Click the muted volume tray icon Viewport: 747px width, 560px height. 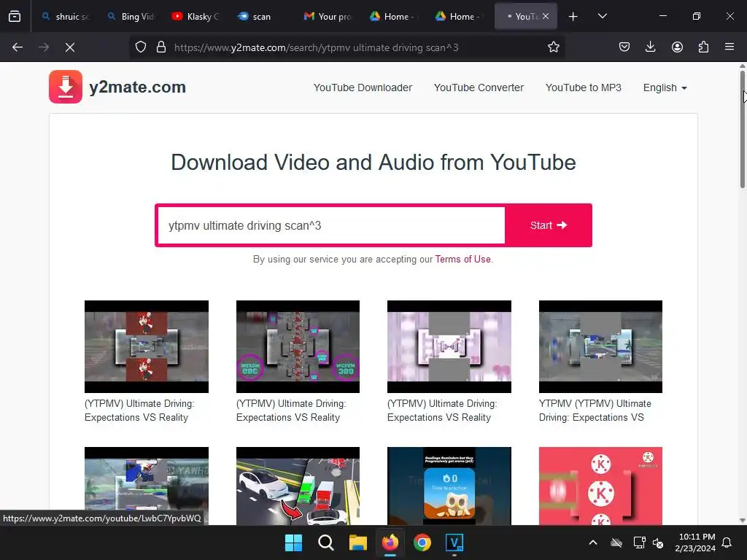point(658,542)
